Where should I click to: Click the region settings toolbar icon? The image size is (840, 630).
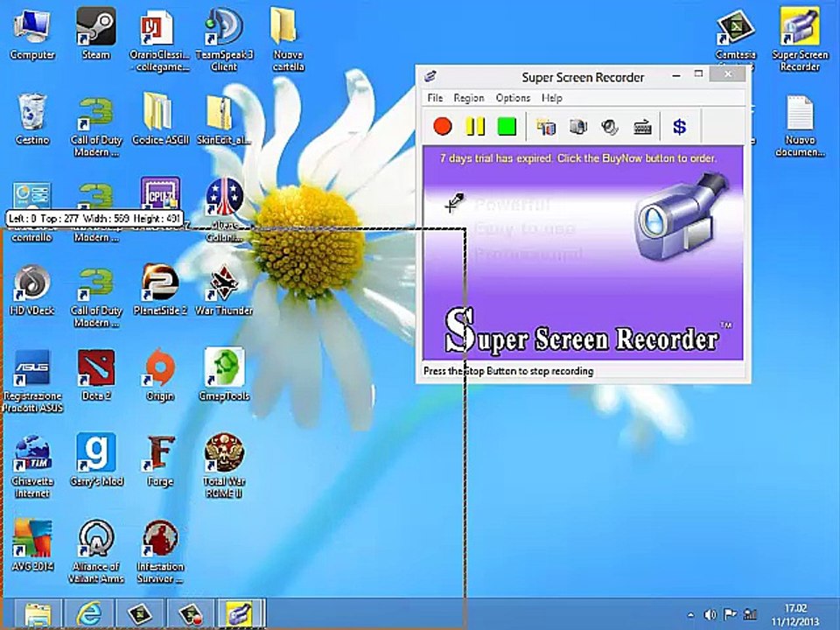(546, 128)
